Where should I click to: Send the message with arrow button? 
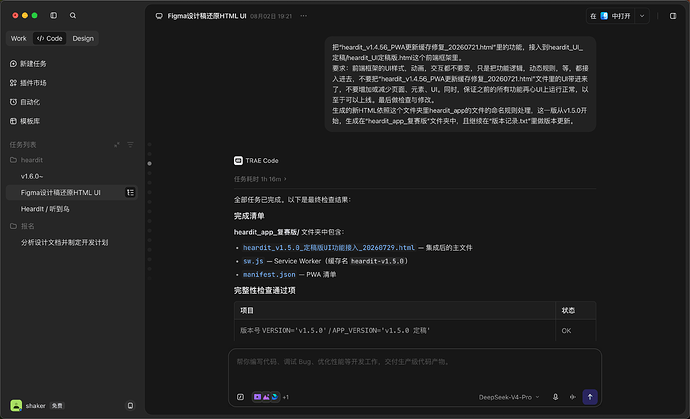coord(590,397)
